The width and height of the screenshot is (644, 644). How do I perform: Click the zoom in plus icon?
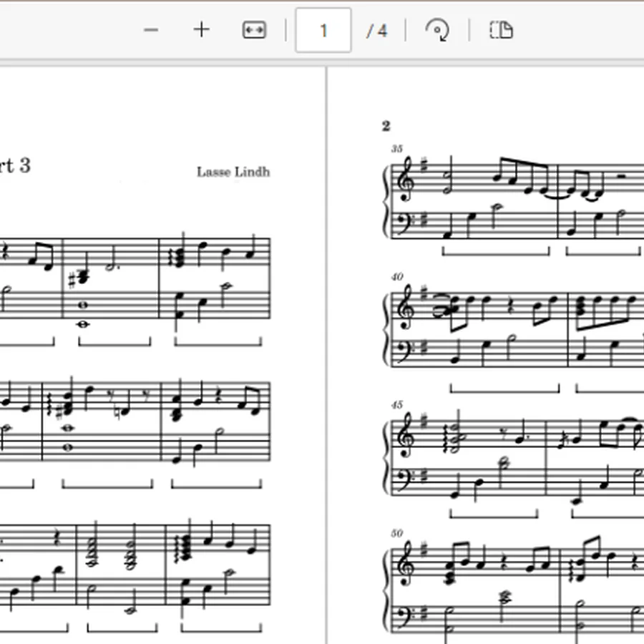coord(201,30)
